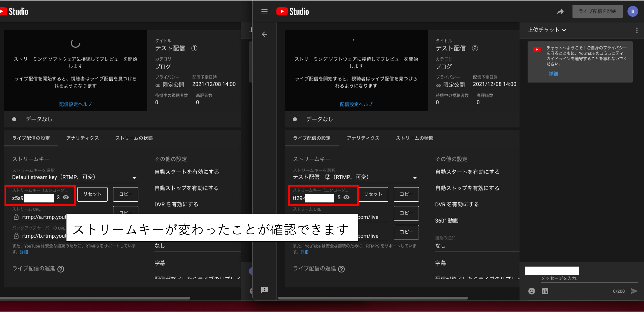Click the back arrow above the stream preview
Viewport: 644px width, 312px height.
(x=264, y=34)
